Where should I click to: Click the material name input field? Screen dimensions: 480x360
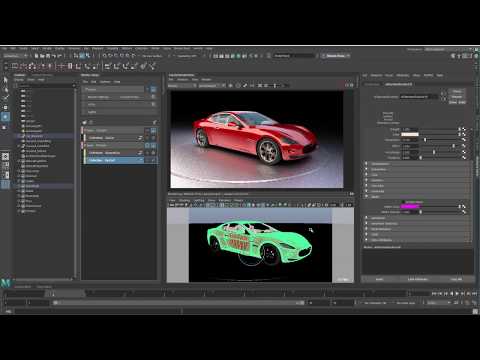(x=419, y=97)
